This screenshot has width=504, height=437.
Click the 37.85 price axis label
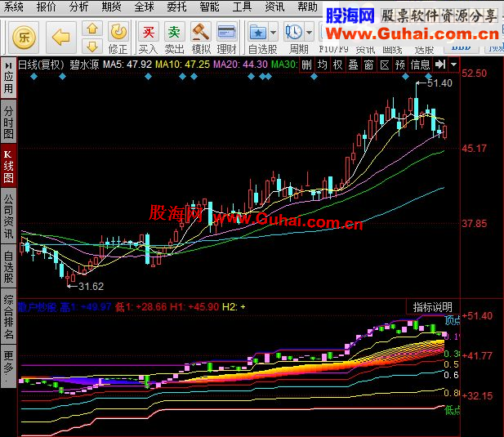coord(474,224)
